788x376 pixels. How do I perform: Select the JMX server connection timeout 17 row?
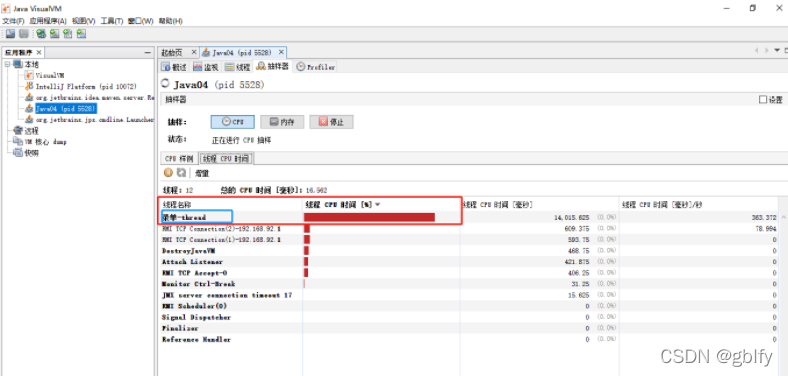click(469, 295)
